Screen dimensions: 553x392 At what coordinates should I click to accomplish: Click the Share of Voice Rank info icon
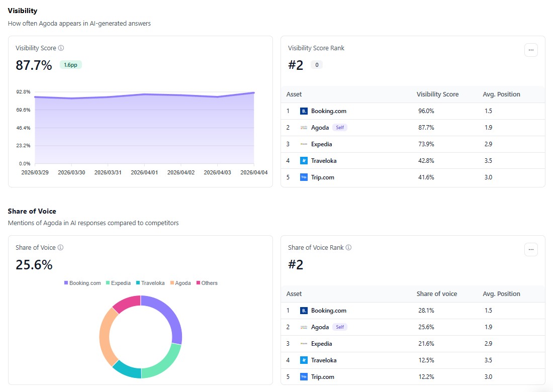[x=348, y=247]
